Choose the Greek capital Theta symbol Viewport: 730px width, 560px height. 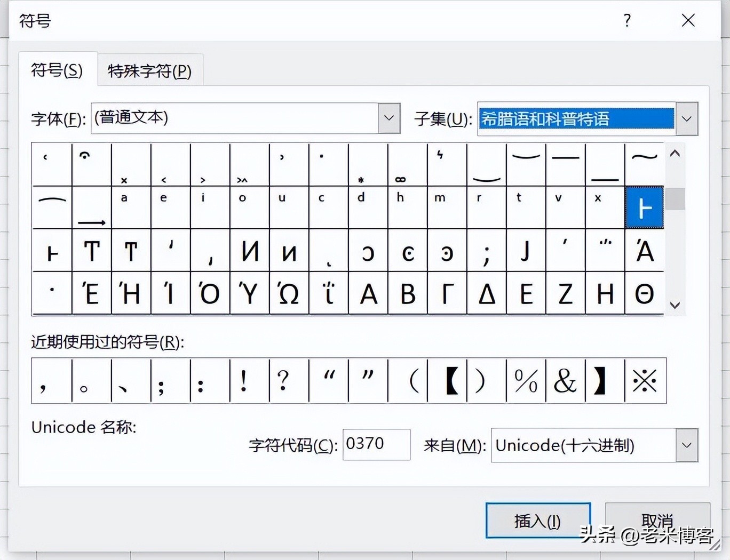click(644, 293)
